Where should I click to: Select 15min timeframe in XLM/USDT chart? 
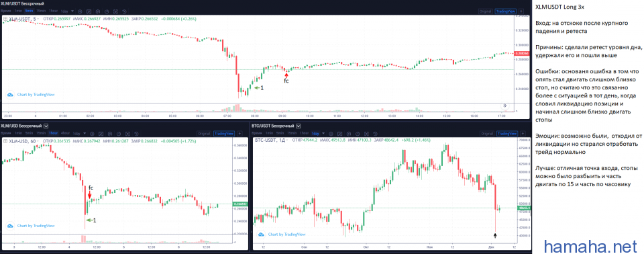coord(41,11)
